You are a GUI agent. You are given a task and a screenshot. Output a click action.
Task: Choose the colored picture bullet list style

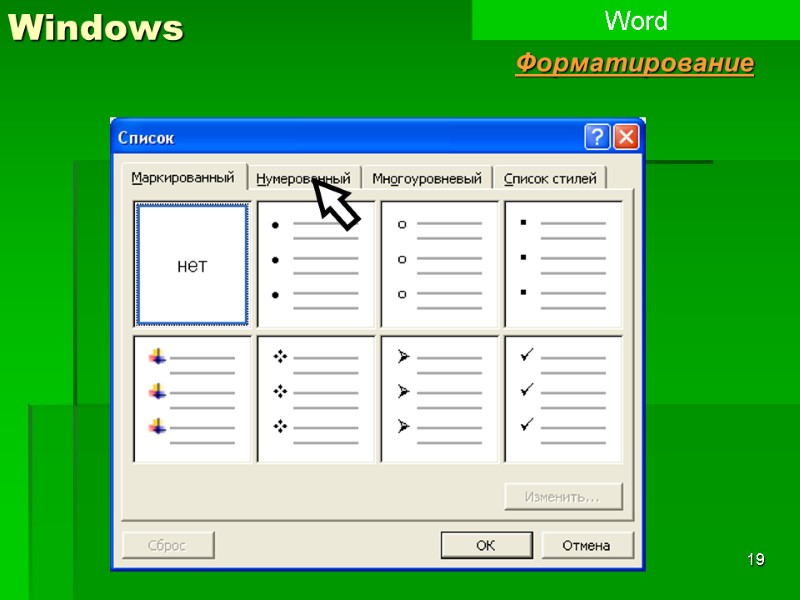tap(192, 399)
